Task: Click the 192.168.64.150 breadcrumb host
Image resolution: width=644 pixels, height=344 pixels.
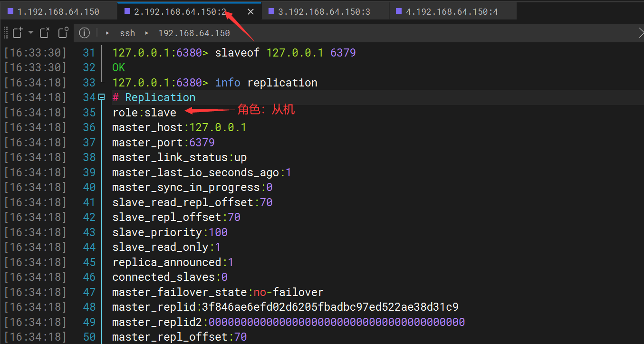Action: [x=194, y=33]
